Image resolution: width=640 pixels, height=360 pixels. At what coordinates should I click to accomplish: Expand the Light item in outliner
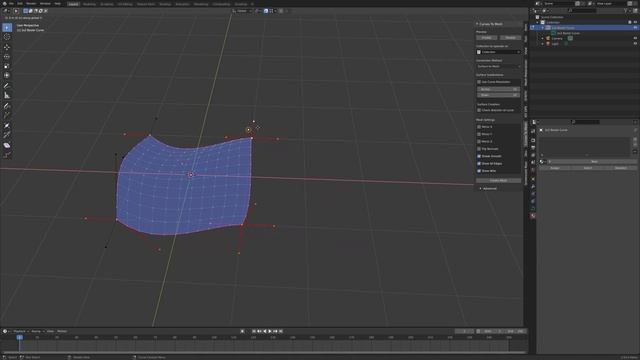(543, 44)
